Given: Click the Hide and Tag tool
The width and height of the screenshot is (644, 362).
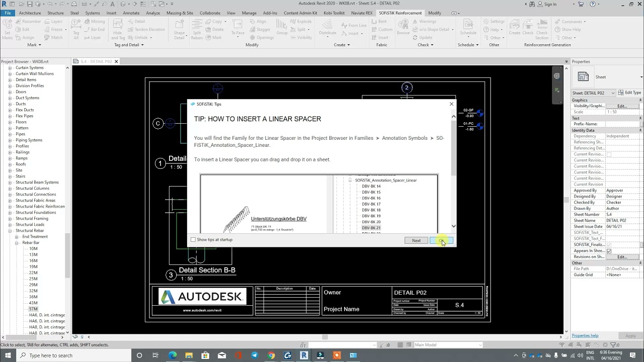Looking at the screenshot, I should coord(118,29).
